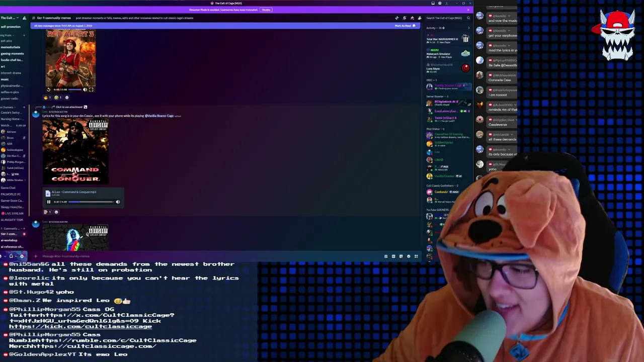Dismiss the Streamer Mode banner
The height and width of the screenshot is (362, 644).
[468, 10]
